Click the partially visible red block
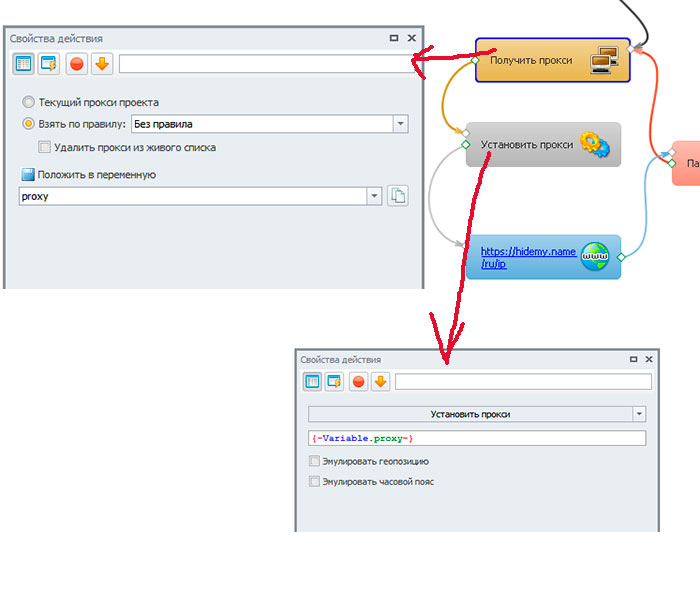Viewport: 700px width, 600px height. pos(686,163)
